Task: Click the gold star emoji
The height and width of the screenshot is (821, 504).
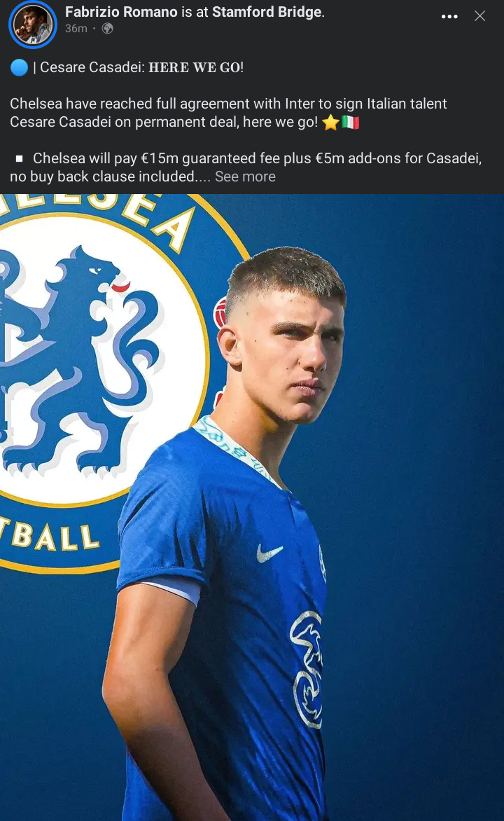Action: (x=331, y=123)
